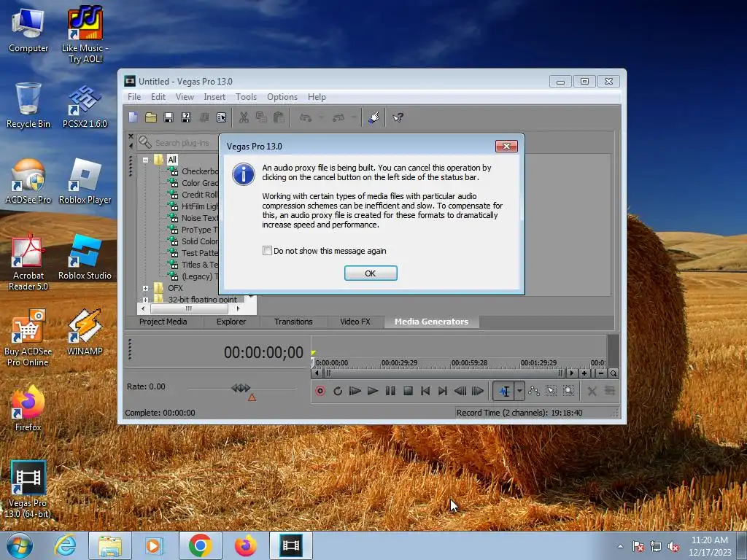Open the File menu
The width and height of the screenshot is (747, 560).
134,97
